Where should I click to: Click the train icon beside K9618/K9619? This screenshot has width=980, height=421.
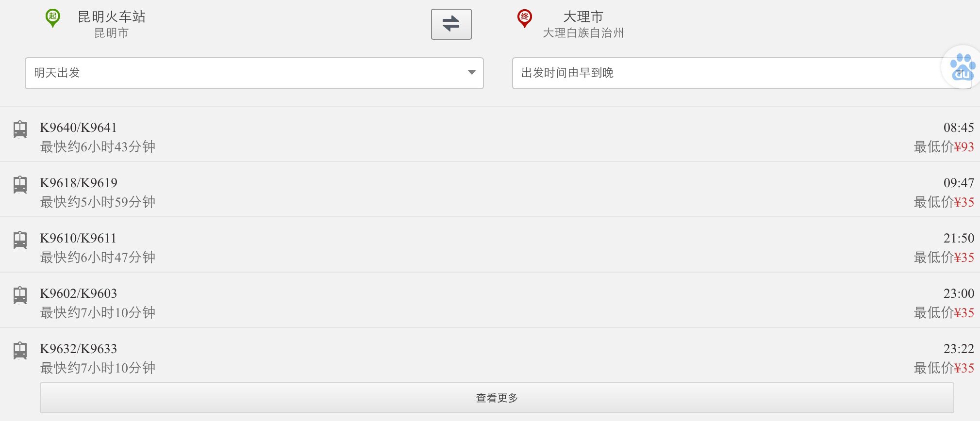[x=20, y=185]
